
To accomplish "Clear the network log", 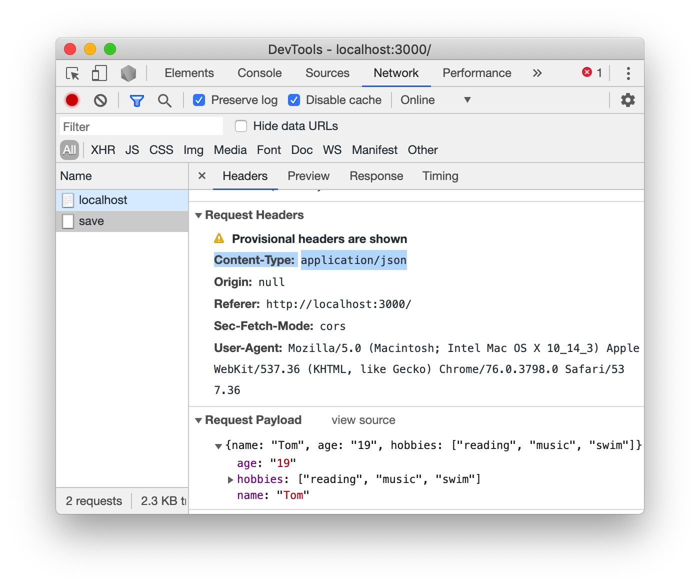I will [x=100, y=100].
